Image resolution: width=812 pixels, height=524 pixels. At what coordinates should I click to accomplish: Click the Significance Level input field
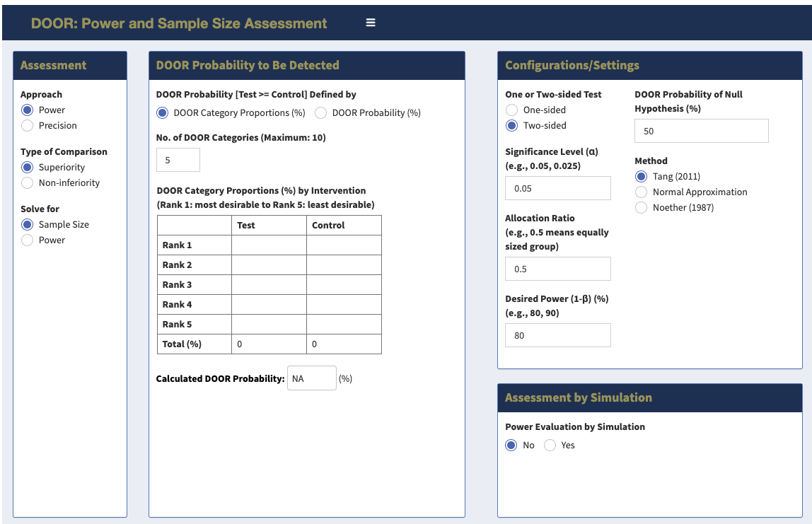557,188
